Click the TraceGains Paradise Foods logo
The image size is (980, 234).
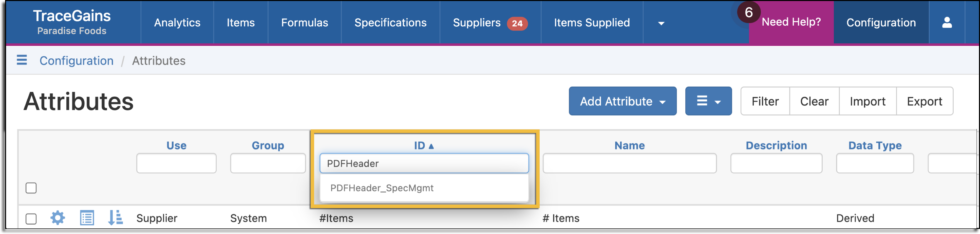[x=72, y=22]
